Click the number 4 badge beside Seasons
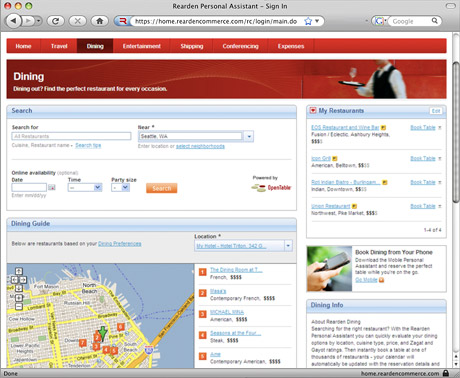The width and height of the screenshot is (460, 378). (x=203, y=335)
